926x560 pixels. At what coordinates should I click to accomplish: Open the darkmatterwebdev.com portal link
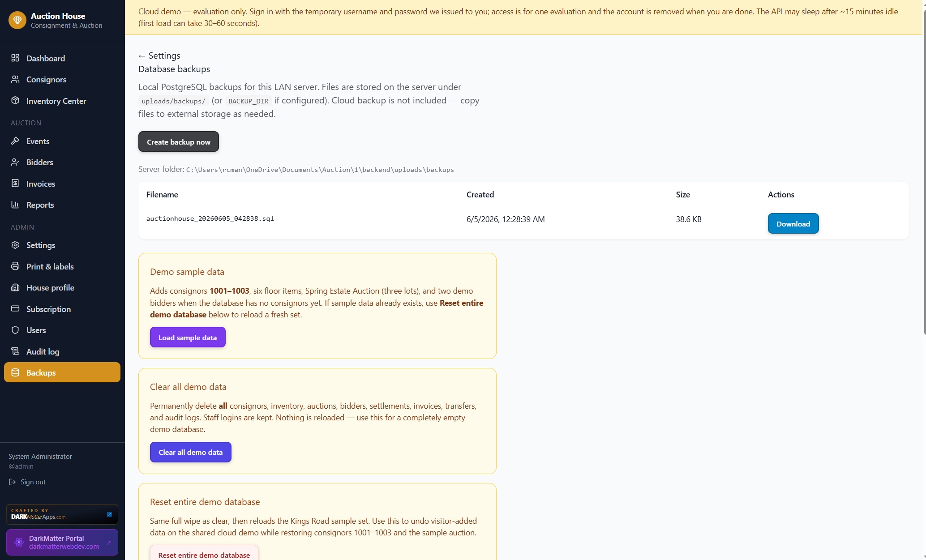tap(62, 542)
